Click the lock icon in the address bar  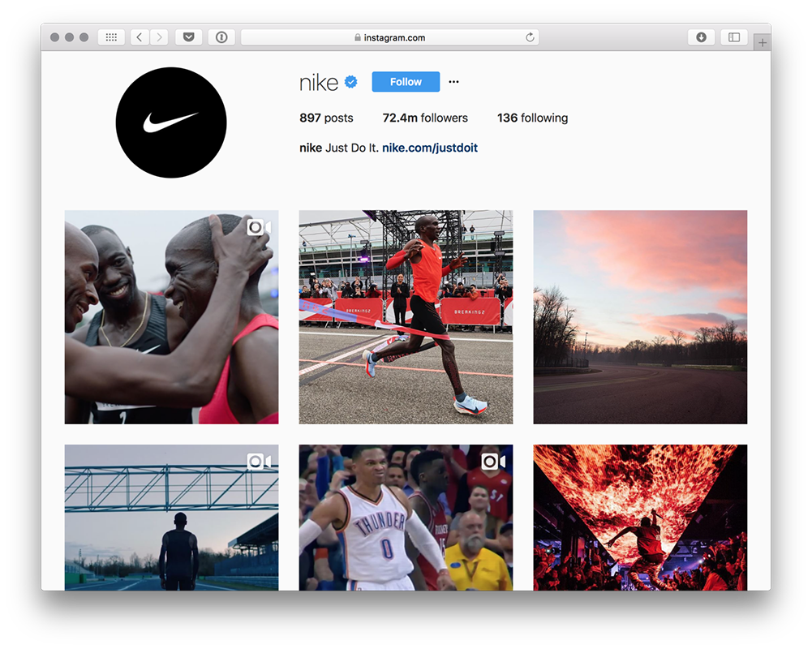tap(357, 37)
